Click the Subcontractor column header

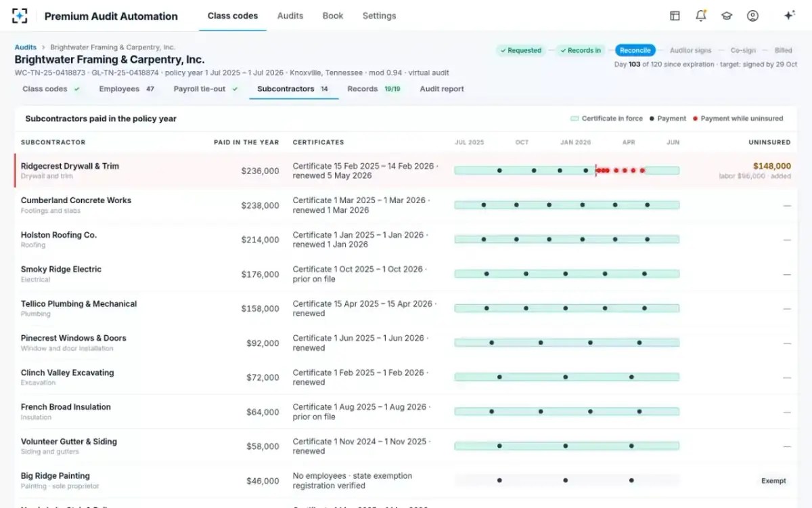click(53, 142)
